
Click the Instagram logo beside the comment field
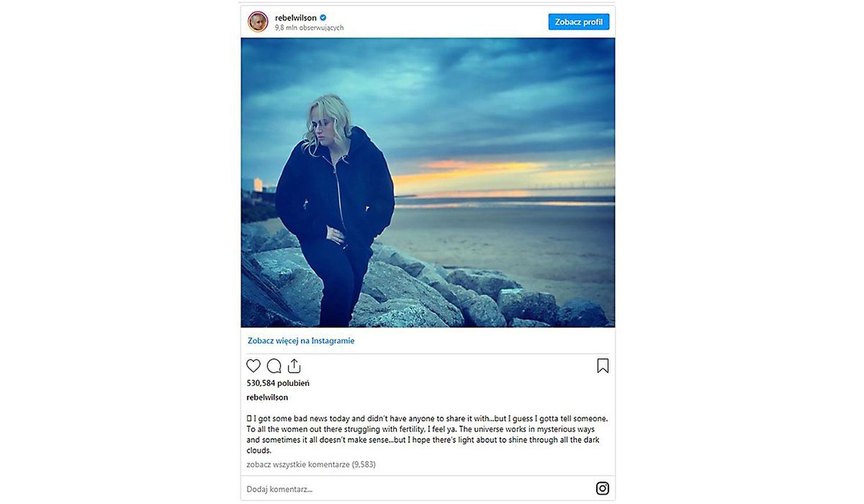click(603, 488)
